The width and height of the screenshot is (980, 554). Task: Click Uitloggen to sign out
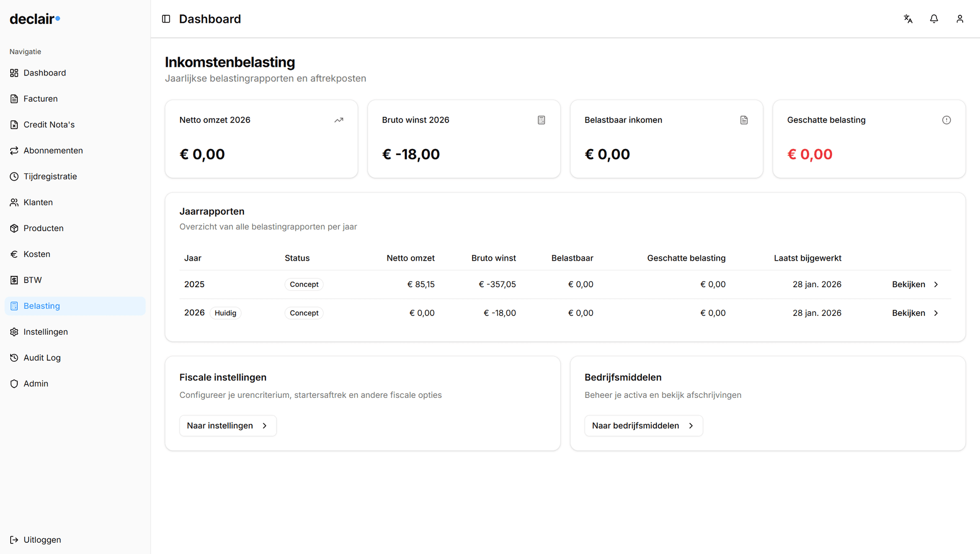tap(75, 540)
